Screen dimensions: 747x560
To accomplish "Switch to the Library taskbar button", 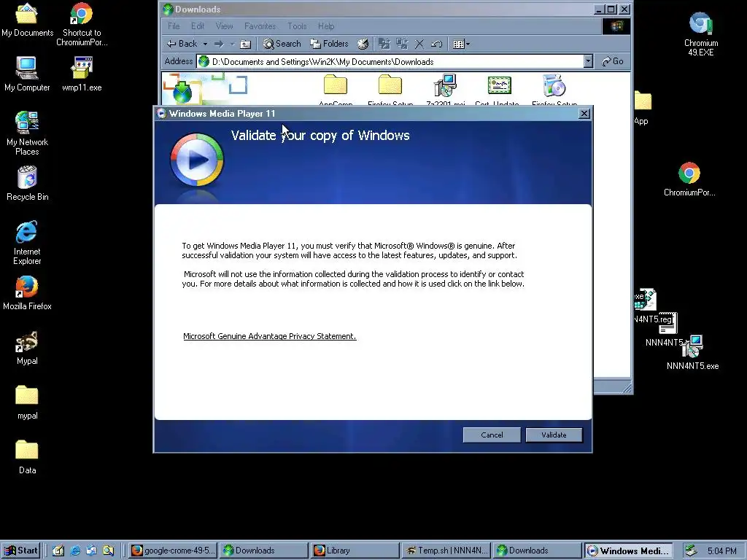I will [355, 551].
